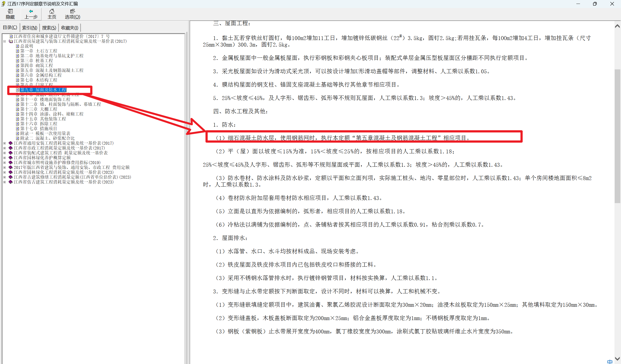
Task: Open 第七章 木结构工程
Action: [x=39, y=80]
